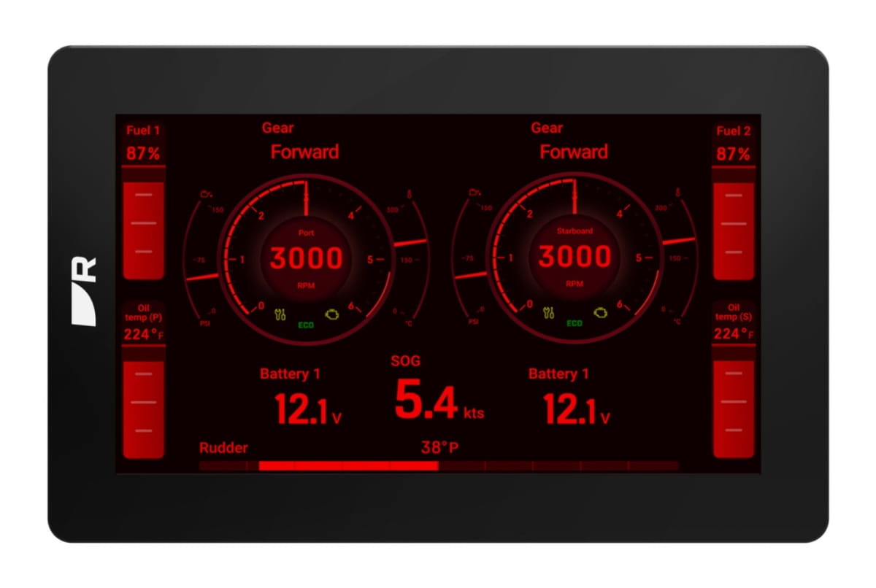Tap the green ECO indicator on Starboard gauge
Image resolution: width=876 pixels, height=588 pixels.
(x=575, y=323)
